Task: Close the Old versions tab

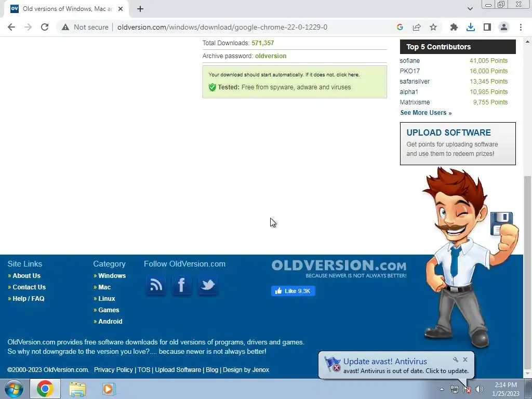Action: pos(121,9)
